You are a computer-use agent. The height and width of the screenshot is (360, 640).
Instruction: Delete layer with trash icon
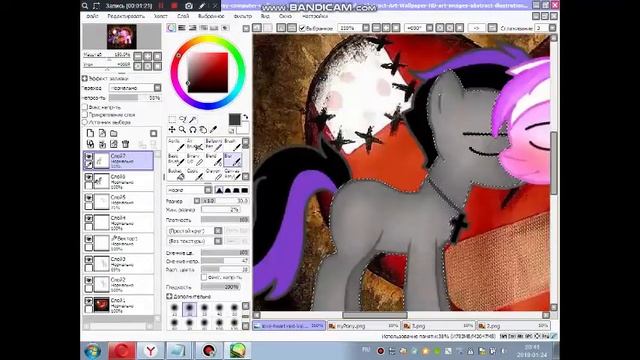(125, 144)
